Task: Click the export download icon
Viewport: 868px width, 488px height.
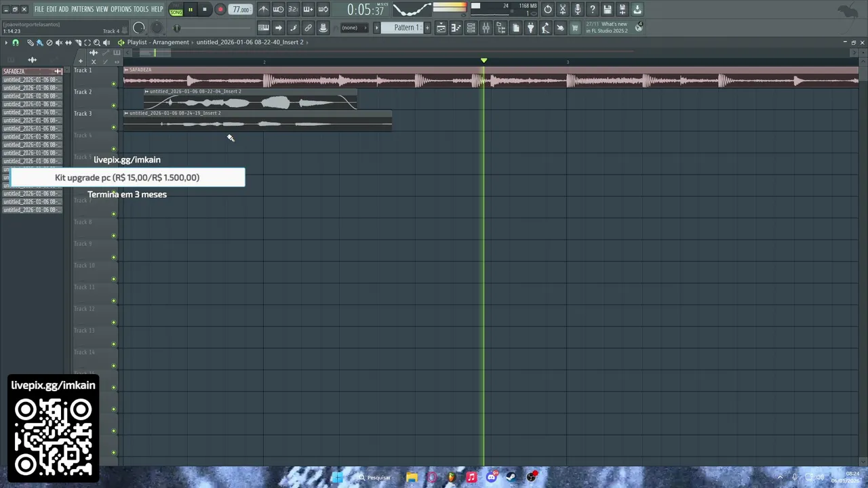Action: pyautogui.click(x=637, y=9)
